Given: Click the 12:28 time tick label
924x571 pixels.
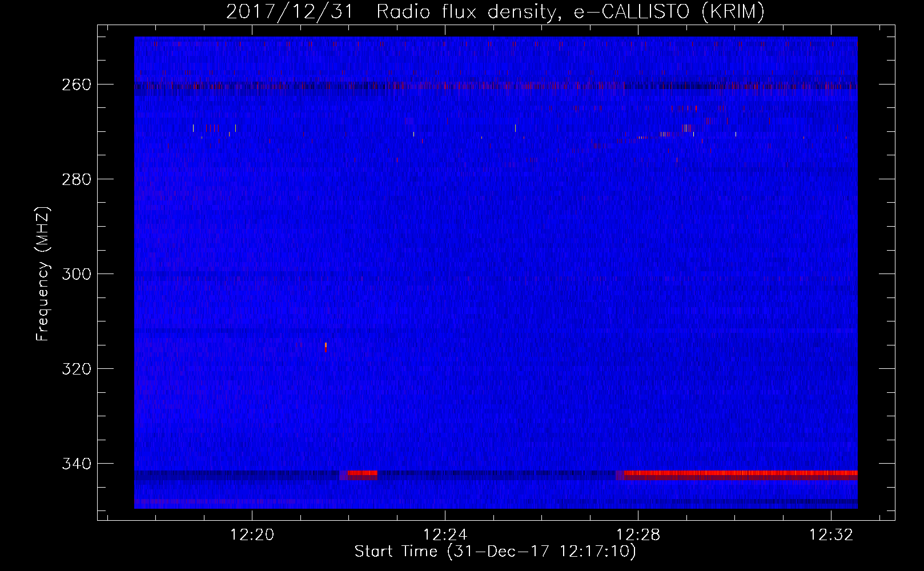Looking at the screenshot, I should [638, 534].
